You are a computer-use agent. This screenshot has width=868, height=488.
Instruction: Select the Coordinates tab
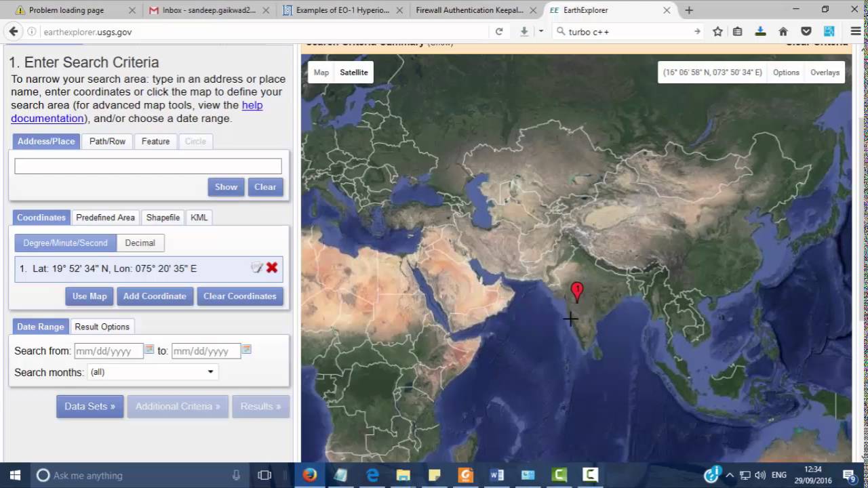pos(41,218)
